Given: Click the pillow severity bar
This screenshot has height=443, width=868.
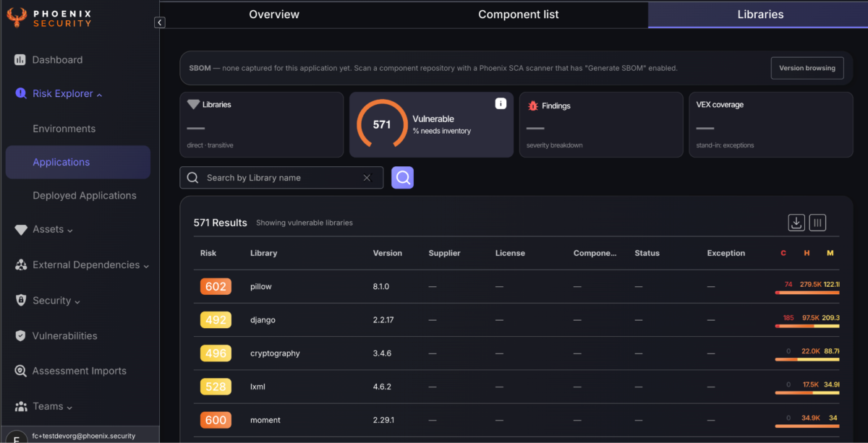Looking at the screenshot, I should coord(807,292).
